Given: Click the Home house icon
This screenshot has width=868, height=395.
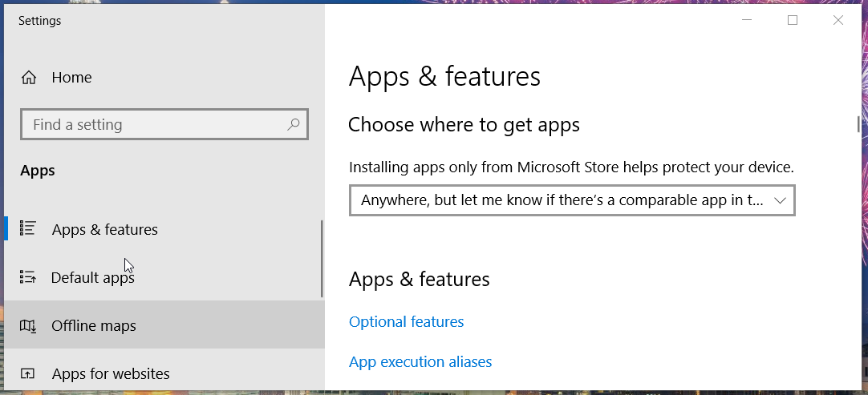Looking at the screenshot, I should click(28, 78).
